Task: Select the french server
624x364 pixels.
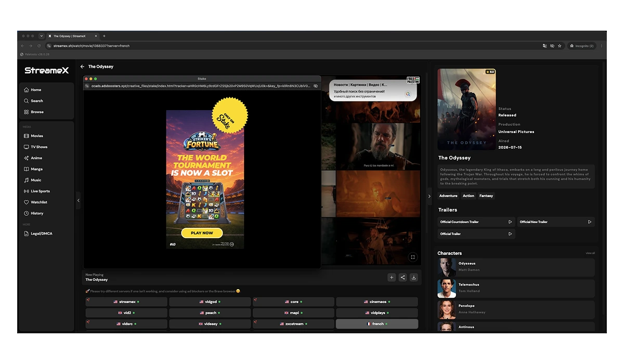Action: tap(377, 324)
